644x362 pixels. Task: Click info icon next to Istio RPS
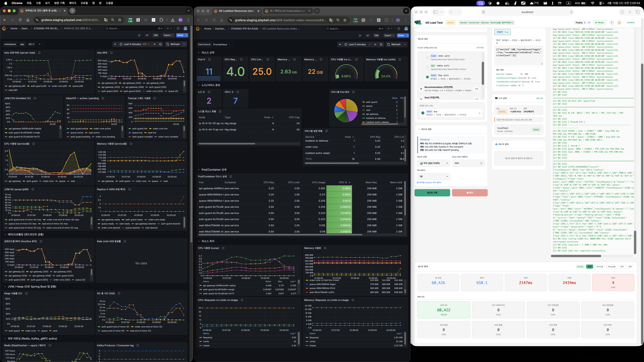point(112,53)
